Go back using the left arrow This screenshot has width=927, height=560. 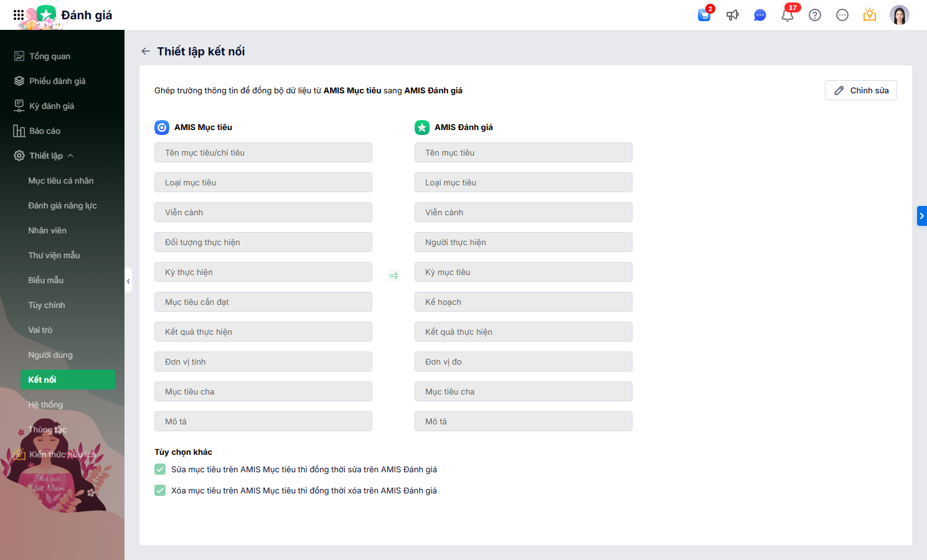coord(146,51)
